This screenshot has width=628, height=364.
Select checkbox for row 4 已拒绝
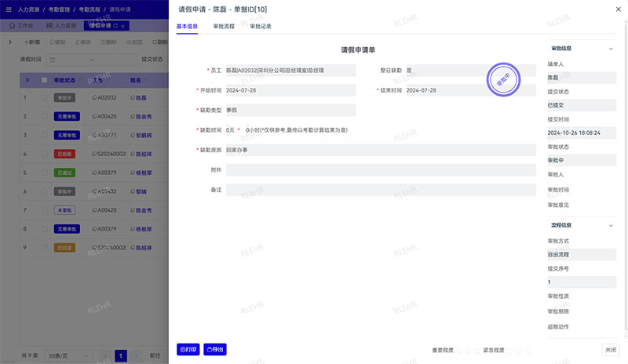pyautogui.click(x=44, y=154)
